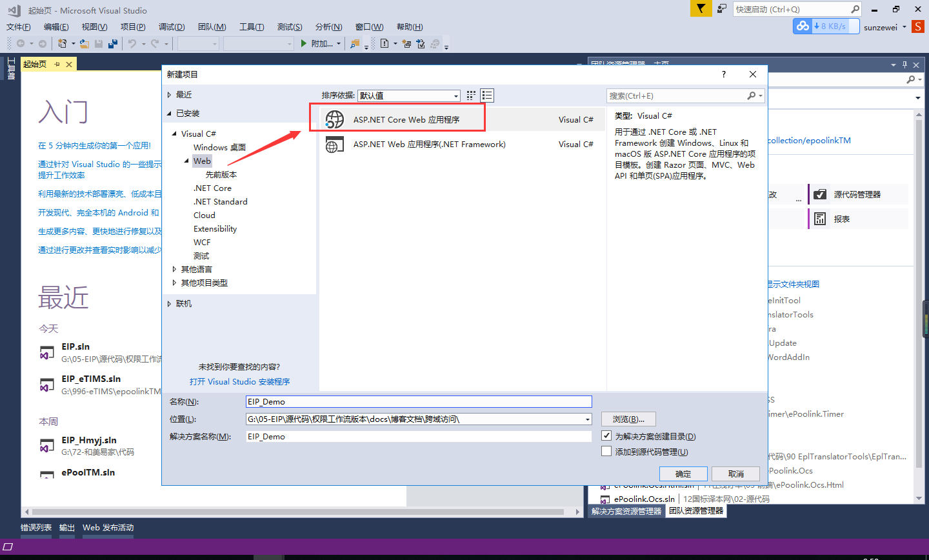Screen dimensions: 929x560
Task: Click the new project toolbar icon
Action: click(x=63, y=44)
